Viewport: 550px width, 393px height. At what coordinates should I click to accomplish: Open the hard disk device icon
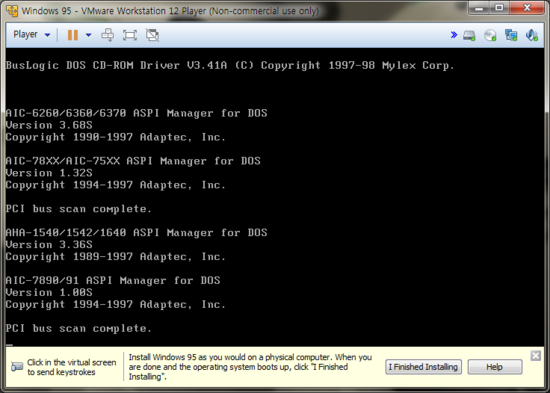tap(469, 35)
